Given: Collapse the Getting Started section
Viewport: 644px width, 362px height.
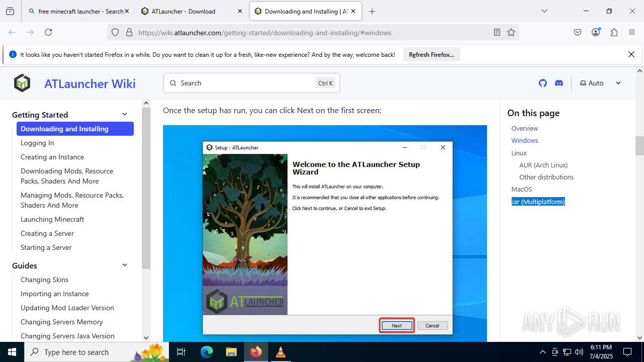Looking at the screenshot, I should point(125,115).
